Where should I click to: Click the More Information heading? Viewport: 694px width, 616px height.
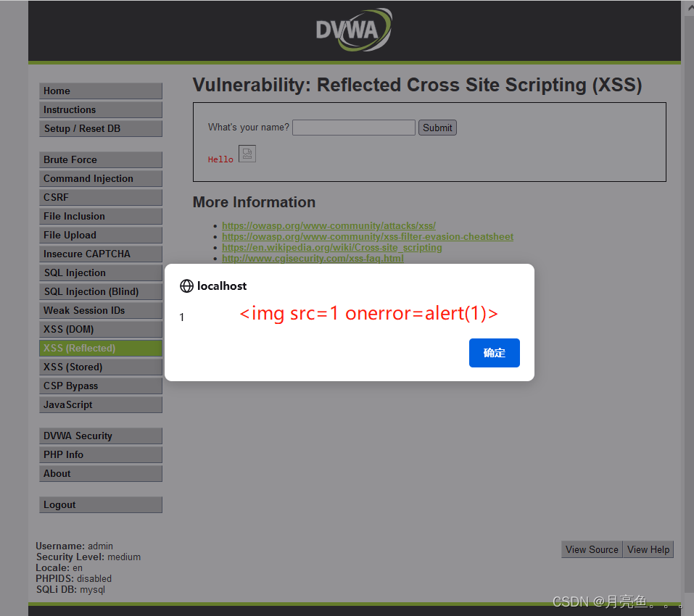tap(254, 202)
